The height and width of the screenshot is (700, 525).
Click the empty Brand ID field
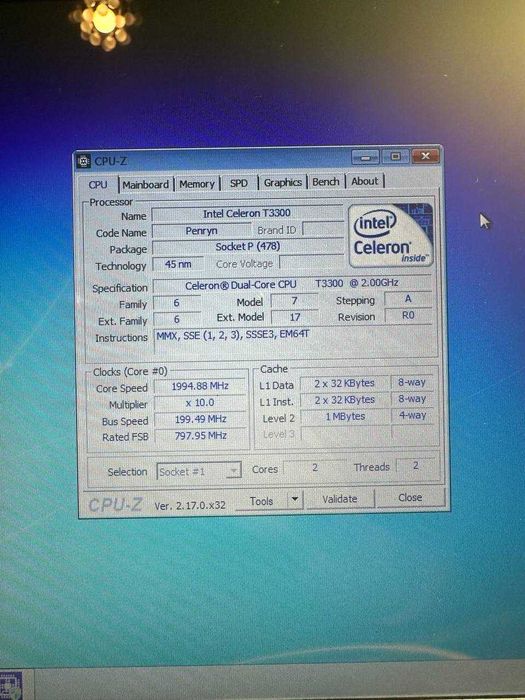pos(323,229)
